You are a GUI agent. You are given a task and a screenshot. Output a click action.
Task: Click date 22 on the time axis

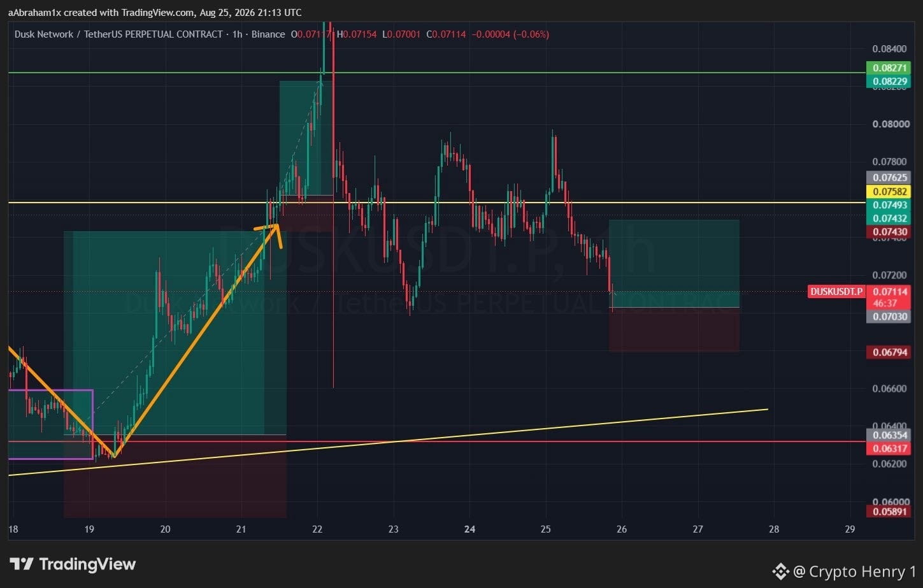tap(317, 529)
